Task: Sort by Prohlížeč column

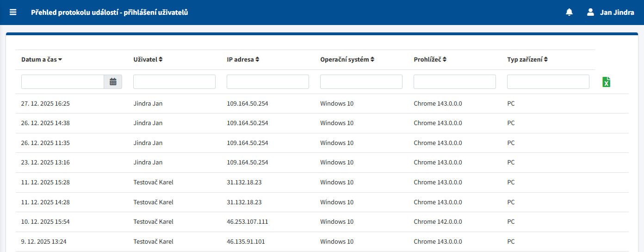Action: click(430, 60)
